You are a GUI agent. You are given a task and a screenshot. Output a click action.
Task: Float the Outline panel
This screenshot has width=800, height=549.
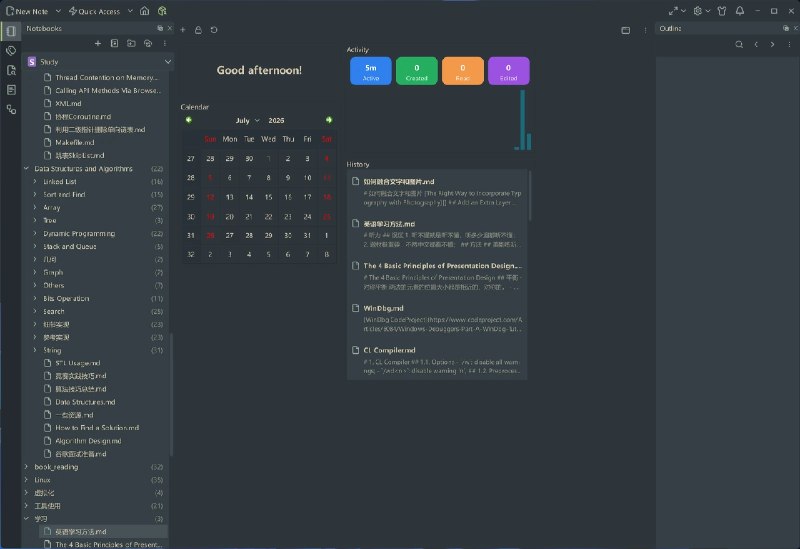click(786, 28)
